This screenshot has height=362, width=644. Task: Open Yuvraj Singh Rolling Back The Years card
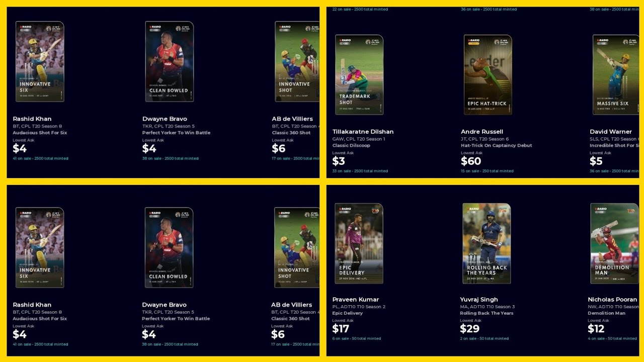[487, 243]
